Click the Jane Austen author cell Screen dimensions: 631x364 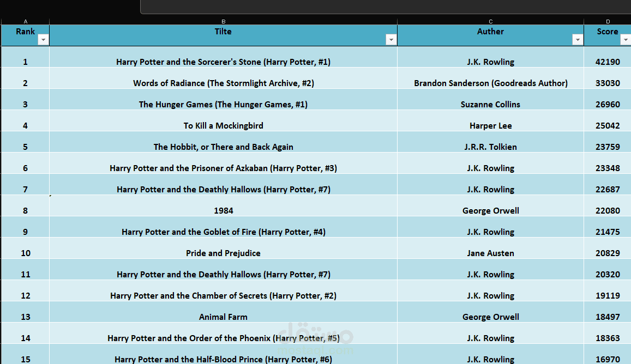(490, 248)
